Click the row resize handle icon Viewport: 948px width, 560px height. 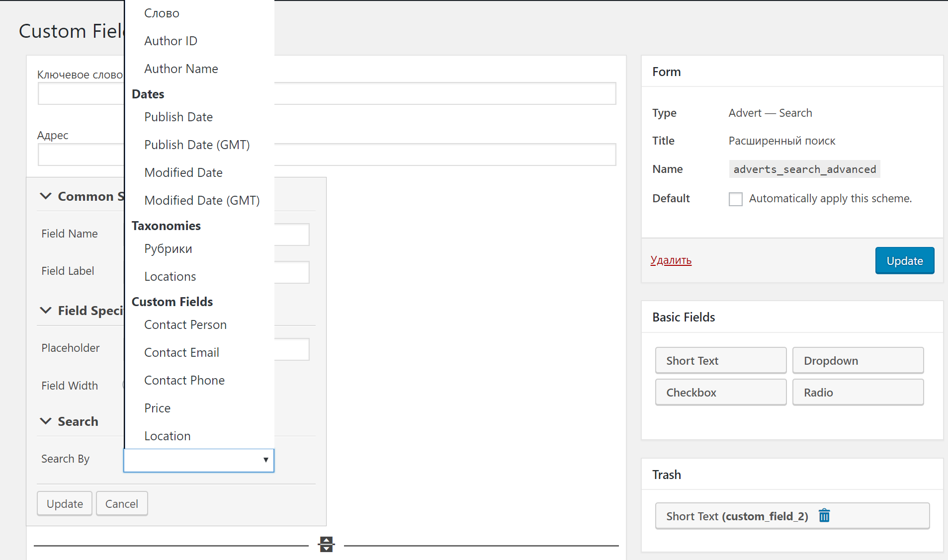pyautogui.click(x=326, y=544)
